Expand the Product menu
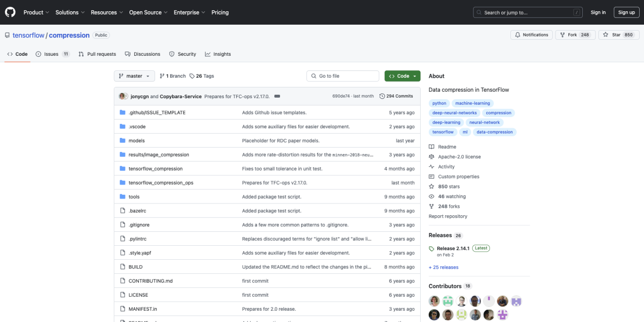 tap(36, 12)
